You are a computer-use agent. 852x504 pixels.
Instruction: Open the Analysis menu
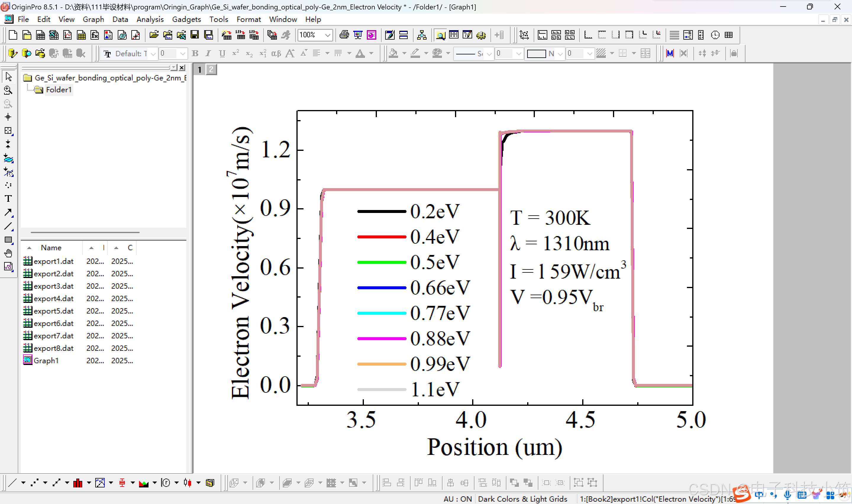coord(150,19)
